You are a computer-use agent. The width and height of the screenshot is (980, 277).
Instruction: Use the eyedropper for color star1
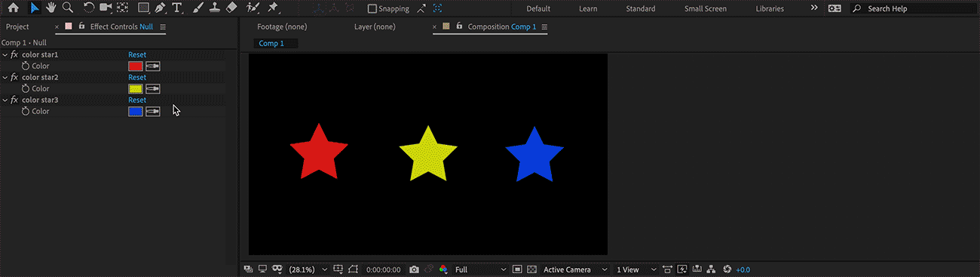tap(153, 66)
